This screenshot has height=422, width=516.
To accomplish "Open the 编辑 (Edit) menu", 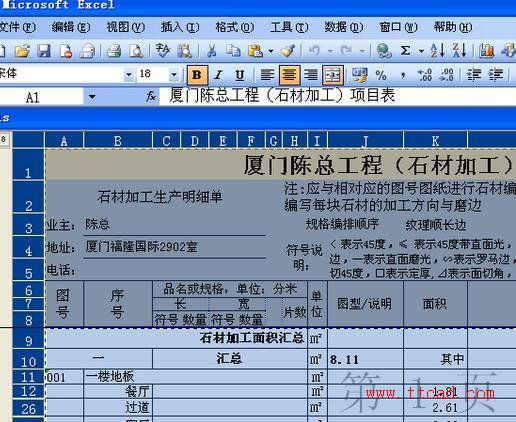I will (x=71, y=27).
